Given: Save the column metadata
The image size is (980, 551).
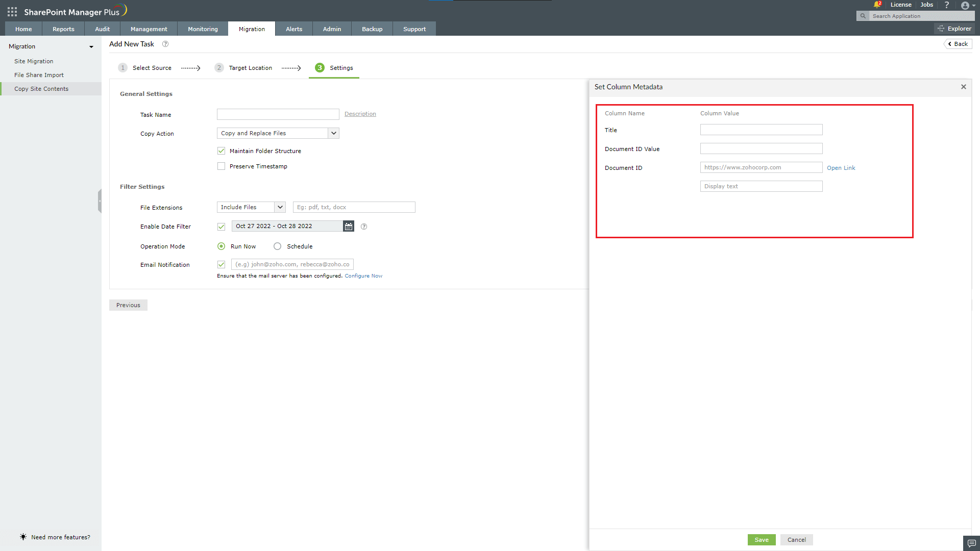Looking at the screenshot, I should [761, 539].
